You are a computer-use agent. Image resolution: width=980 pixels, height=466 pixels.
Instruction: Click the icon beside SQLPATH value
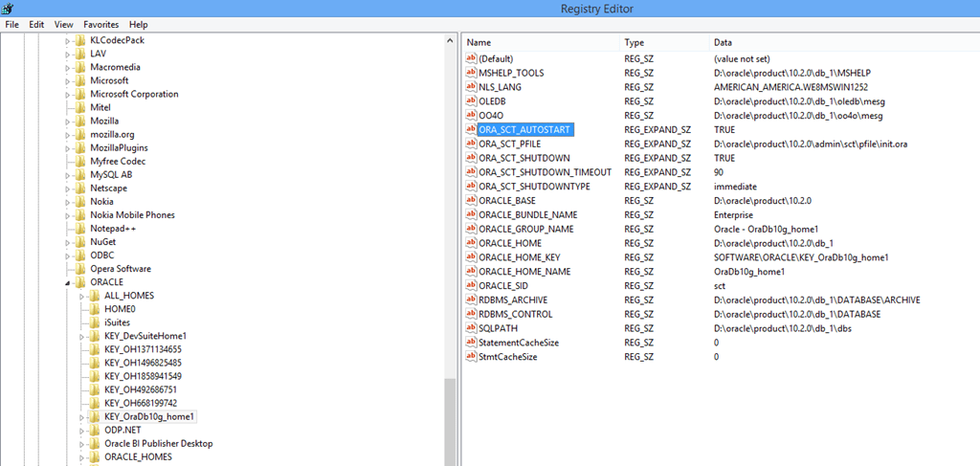pyautogui.click(x=471, y=328)
